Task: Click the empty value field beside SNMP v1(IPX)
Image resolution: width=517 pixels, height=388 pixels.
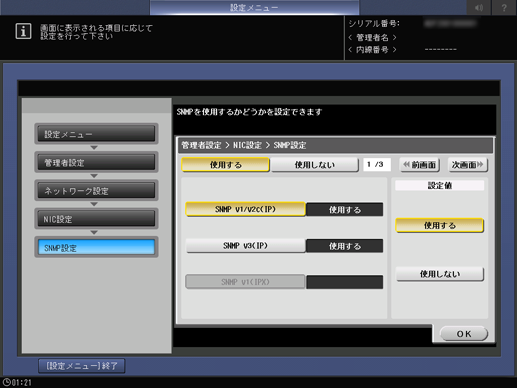Action: click(x=345, y=282)
